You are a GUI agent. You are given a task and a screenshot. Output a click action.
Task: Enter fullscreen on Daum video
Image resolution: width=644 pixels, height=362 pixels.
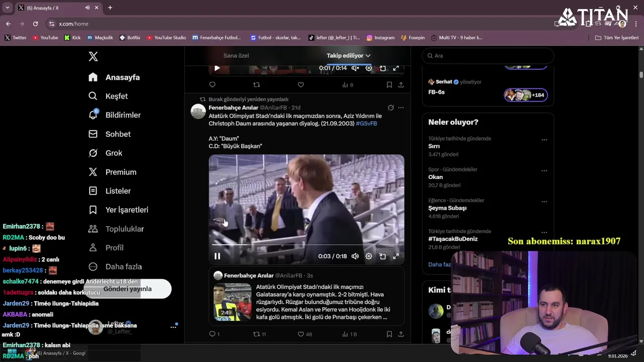(396, 256)
